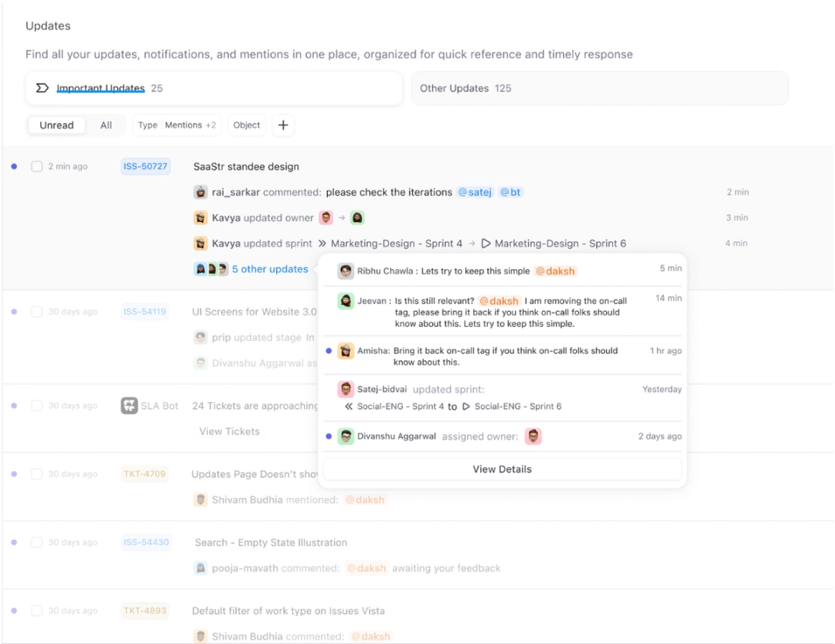Viewport: 835px width, 644px height.
Task: Click the View Tickets link
Action: tap(229, 431)
